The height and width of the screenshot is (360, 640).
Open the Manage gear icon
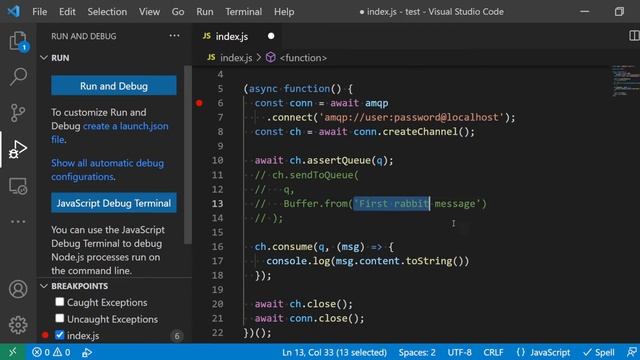point(18,325)
